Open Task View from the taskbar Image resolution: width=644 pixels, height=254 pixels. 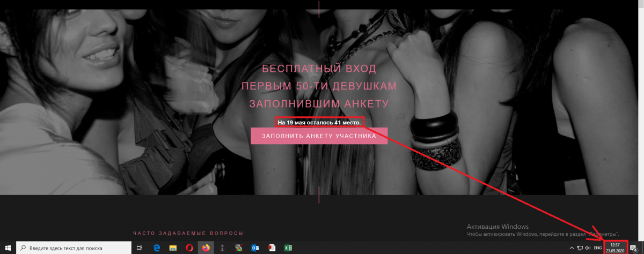point(140,248)
